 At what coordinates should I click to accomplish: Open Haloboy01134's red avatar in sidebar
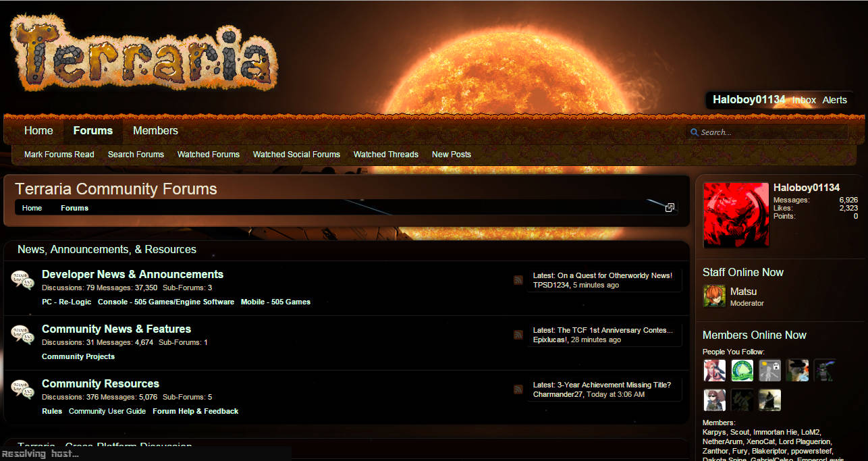pos(736,215)
